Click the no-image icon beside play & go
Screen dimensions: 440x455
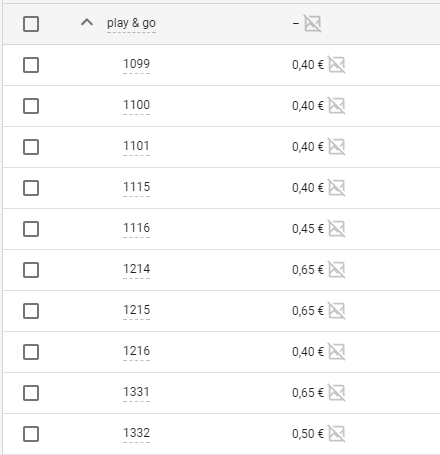[313, 24]
